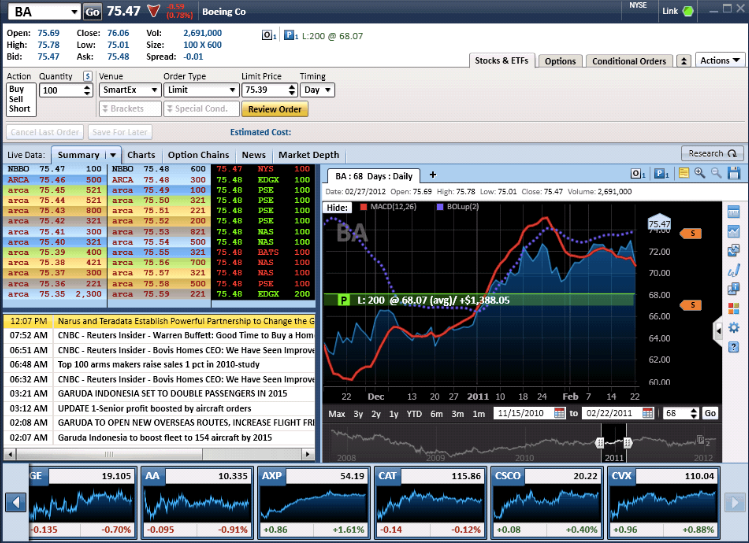749x543 pixels.
Task: Open Research button
Action: pos(712,153)
